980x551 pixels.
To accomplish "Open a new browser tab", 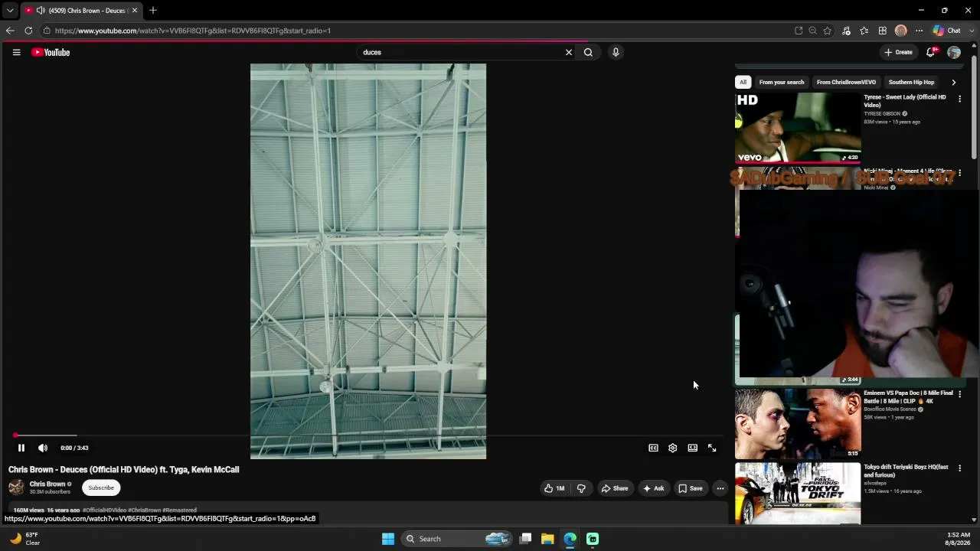I will point(153,11).
